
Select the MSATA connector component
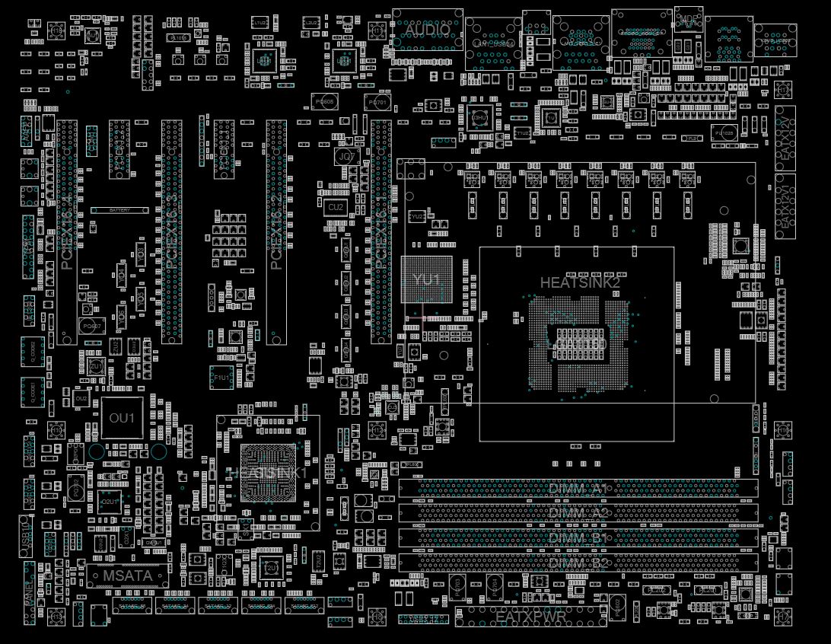pyautogui.click(x=128, y=576)
